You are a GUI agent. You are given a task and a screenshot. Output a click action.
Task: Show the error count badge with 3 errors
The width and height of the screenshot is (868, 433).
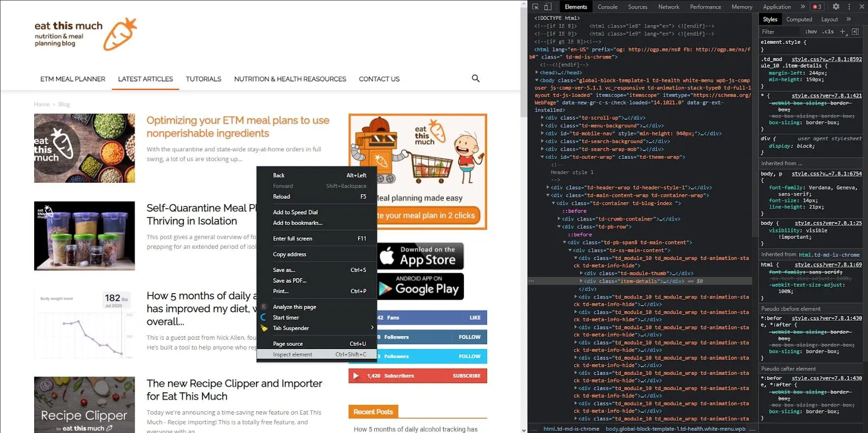click(x=817, y=7)
